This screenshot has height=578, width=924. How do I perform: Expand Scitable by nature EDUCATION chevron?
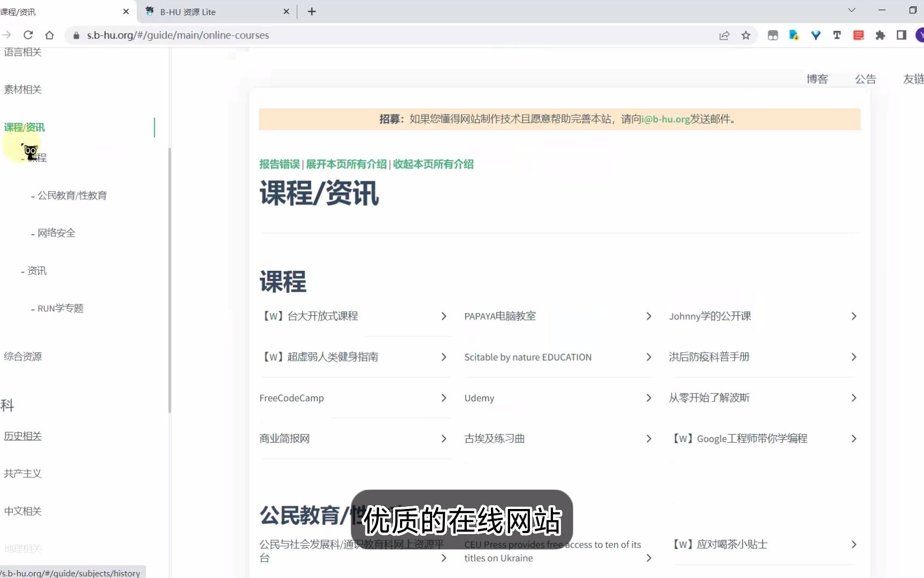click(x=649, y=357)
